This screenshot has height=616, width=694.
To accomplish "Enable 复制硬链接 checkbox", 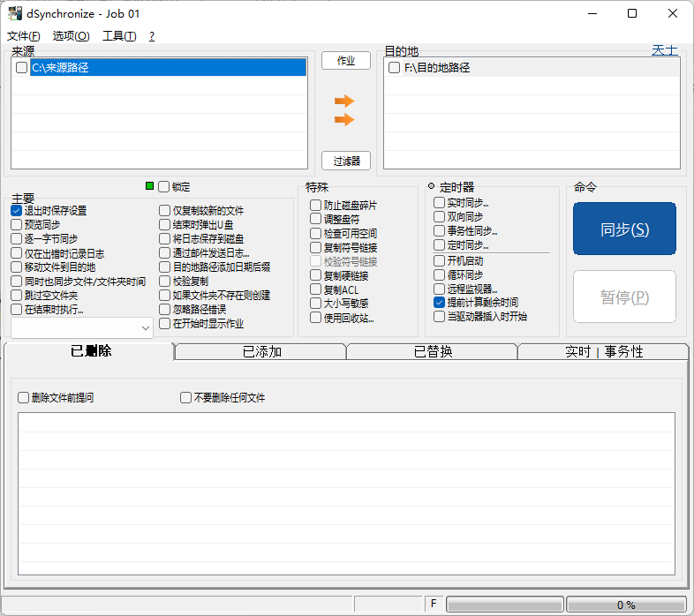I will tap(315, 275).
